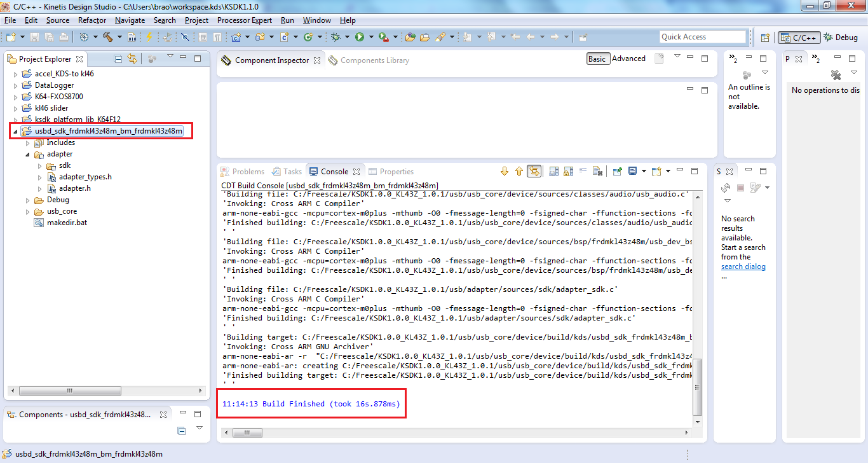Viewport: 868px width, 463px height.
Task: Switch to the Problems tab
Action: (x=242, y=172)
